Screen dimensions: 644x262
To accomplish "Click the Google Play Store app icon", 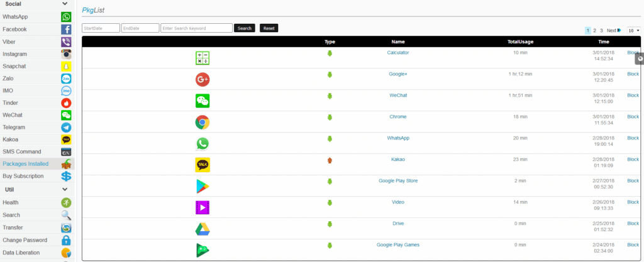I will [203, 186].
